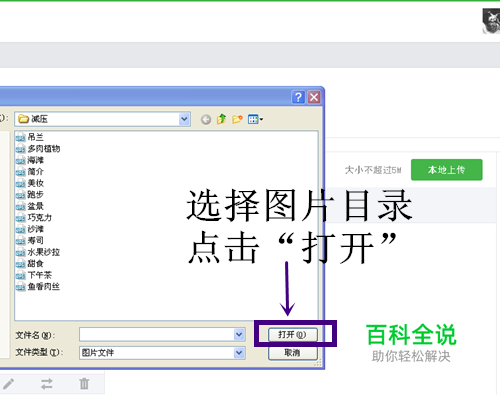500x395 pixels.
Task: Expand the 文件名 filename dropdown arrow
Action: coord(239,334)
